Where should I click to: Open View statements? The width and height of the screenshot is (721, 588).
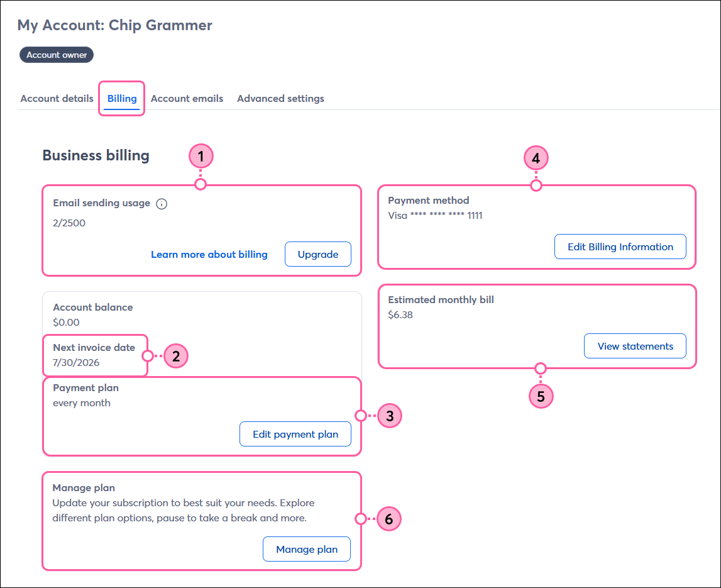tap(635, 346)
